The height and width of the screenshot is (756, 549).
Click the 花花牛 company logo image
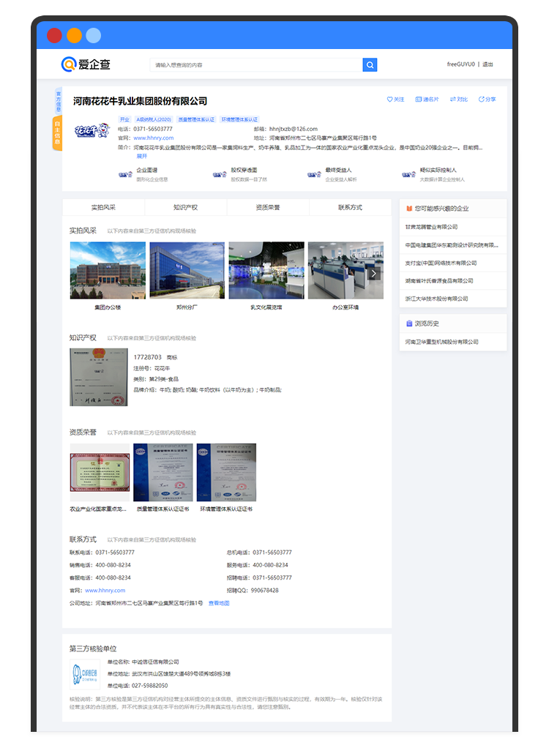tap(91, 130)
